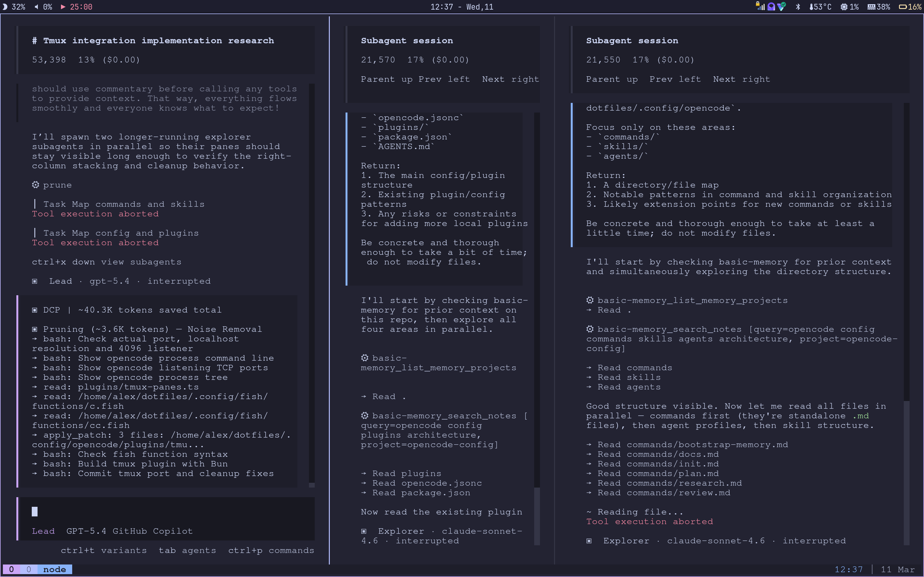Click the square marker before Lead gpt-5.4 interrupted
Viewport: 924px width, 577px height.
35,281
